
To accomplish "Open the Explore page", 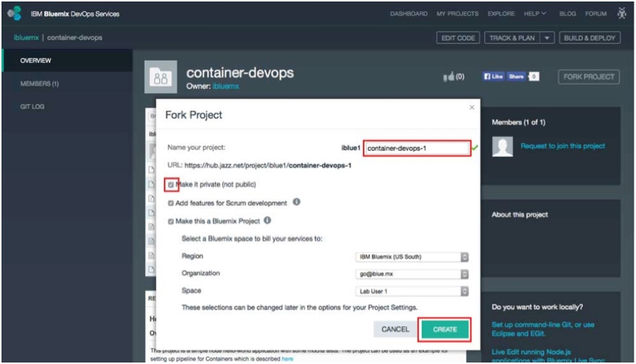I will [x=501, y=13].
